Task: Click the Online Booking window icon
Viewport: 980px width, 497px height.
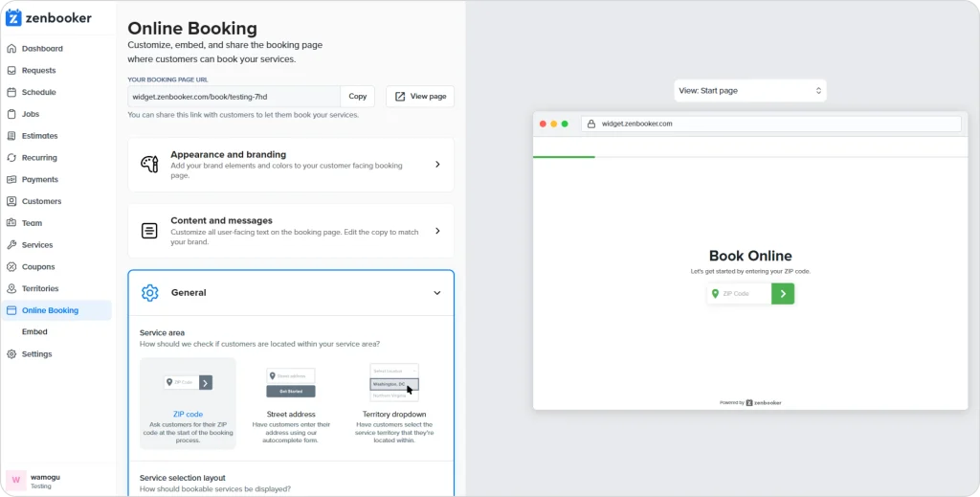Action: (11, 310)
